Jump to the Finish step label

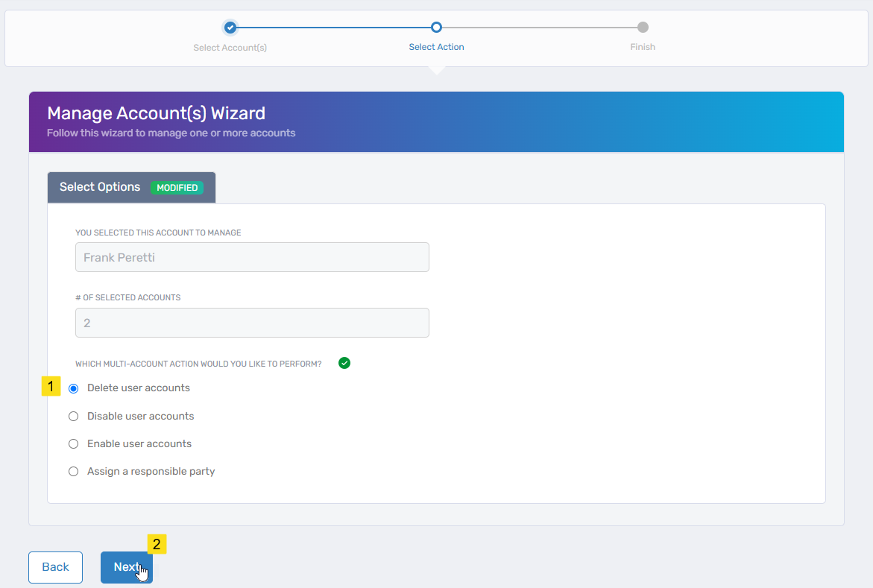point(643,47)
